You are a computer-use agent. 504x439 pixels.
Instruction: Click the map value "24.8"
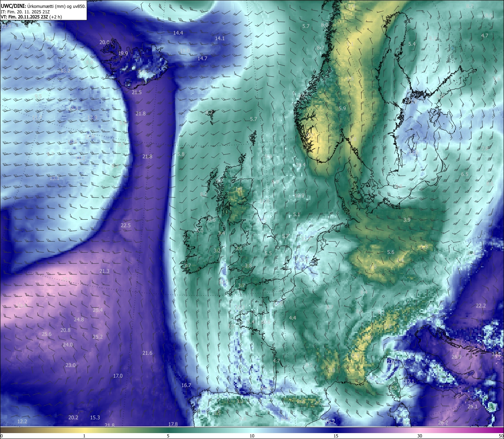coord(79,319)
